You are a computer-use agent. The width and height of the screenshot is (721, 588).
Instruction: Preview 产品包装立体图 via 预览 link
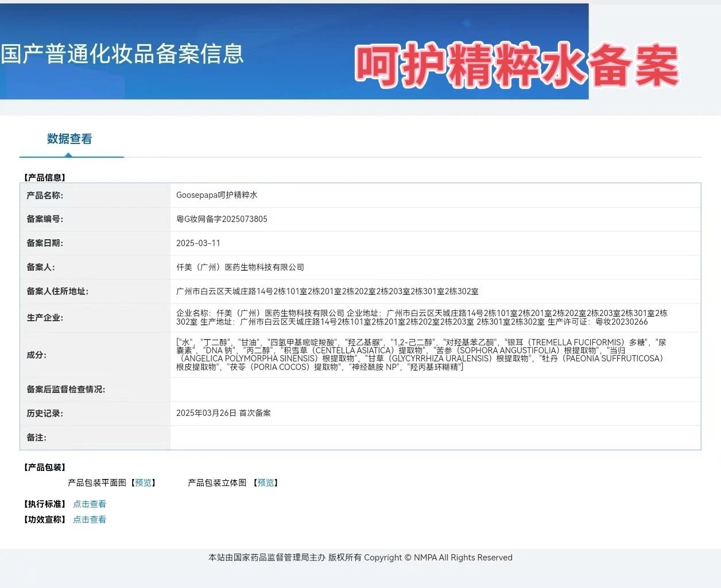coord(266,483)
